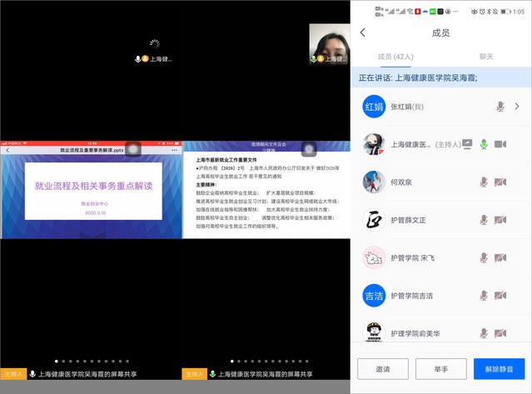The width and height of the screenshot is (532, 394).
Task: Select the 成员 (42人) tab
Action: pos(396,57)
